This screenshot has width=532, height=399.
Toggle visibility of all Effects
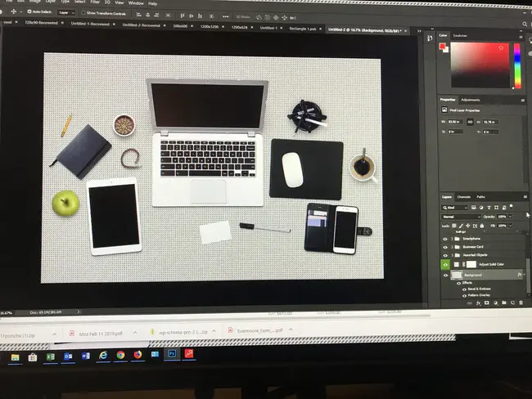pyautogui.click(x=458, y=284)
